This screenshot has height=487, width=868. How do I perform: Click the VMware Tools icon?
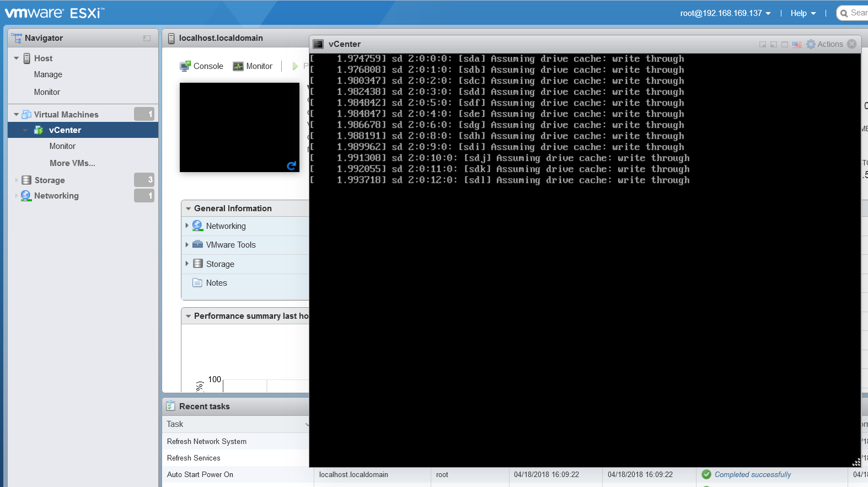(197, 244)
